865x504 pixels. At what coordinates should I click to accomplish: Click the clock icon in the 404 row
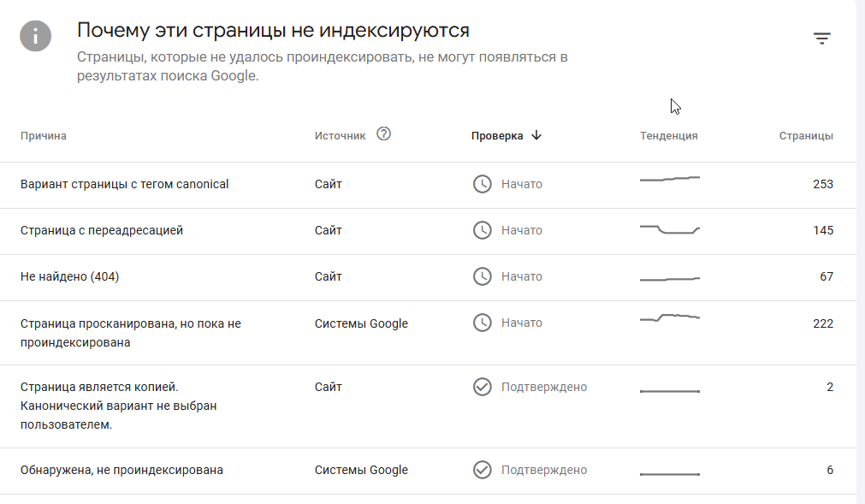tap(483, 276)
